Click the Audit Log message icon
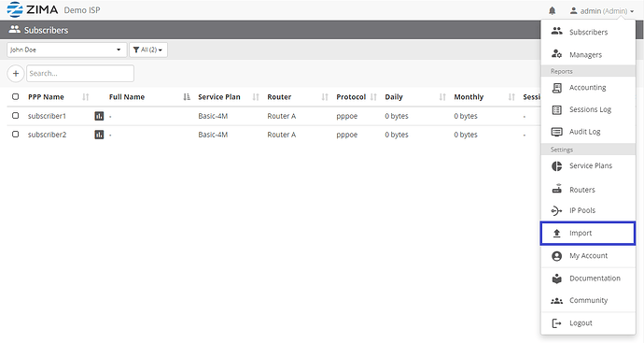Viewport: 644px width, 343px height. (x=556, y=132)
